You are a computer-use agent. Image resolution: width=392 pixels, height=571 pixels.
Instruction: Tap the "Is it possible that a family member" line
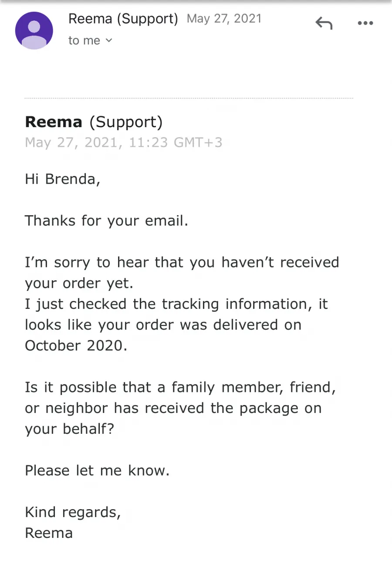180,387
